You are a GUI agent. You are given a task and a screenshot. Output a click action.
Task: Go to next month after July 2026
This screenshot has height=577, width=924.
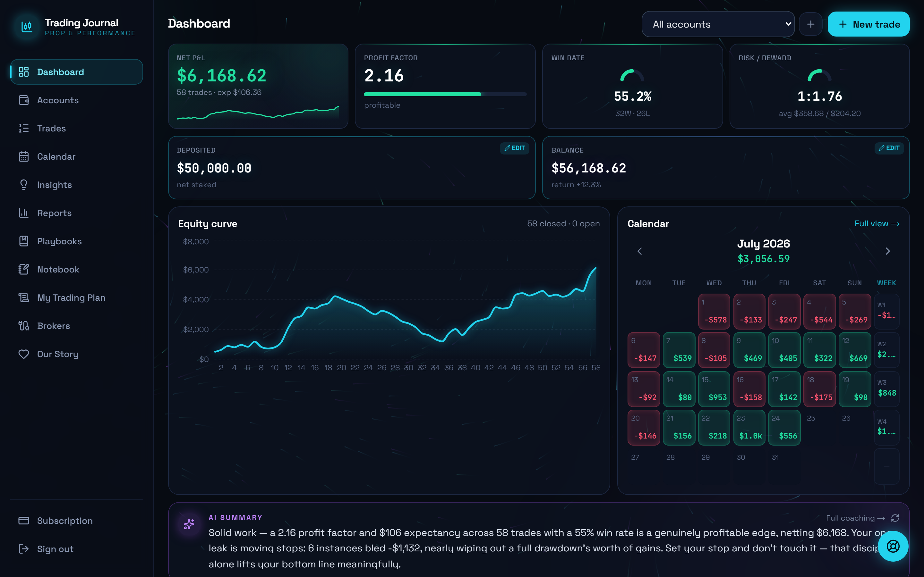(888, 251)
